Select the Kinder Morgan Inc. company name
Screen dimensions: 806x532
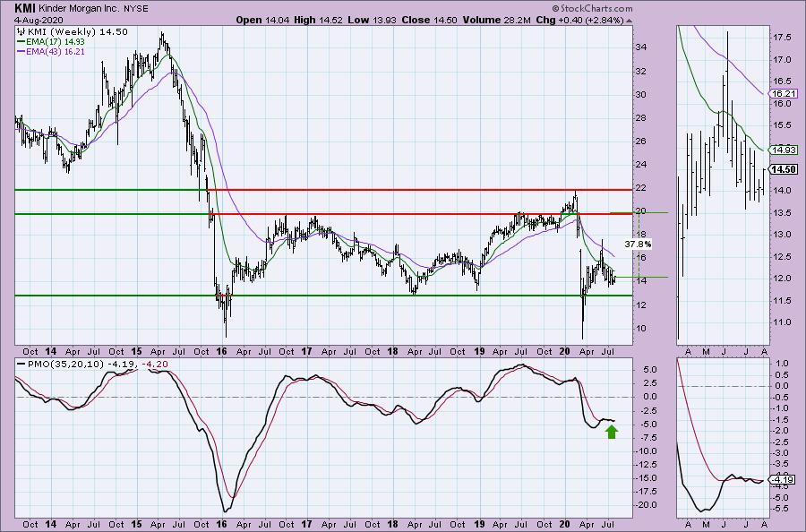[79, 9]
